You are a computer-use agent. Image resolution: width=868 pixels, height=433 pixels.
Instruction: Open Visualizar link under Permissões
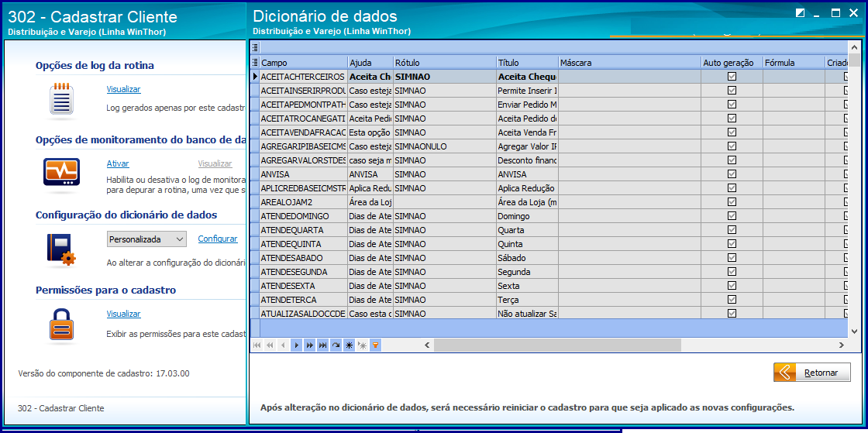tap(123, 314)
